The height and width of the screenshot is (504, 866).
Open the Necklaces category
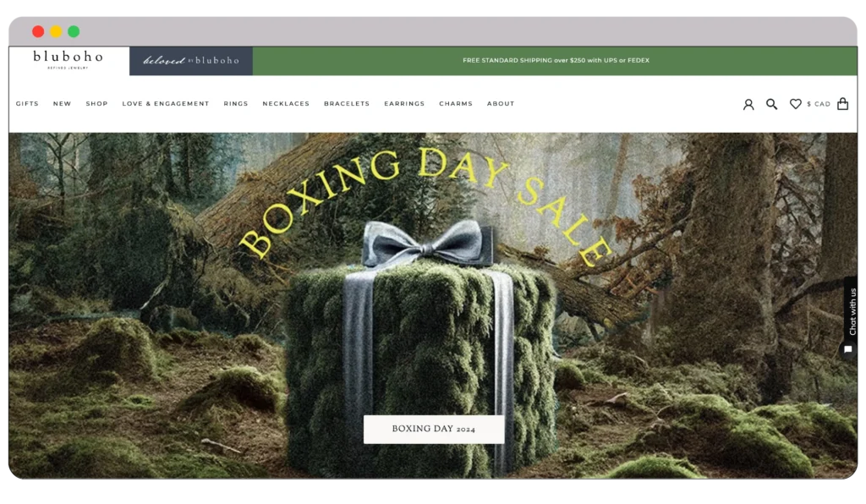286,104
